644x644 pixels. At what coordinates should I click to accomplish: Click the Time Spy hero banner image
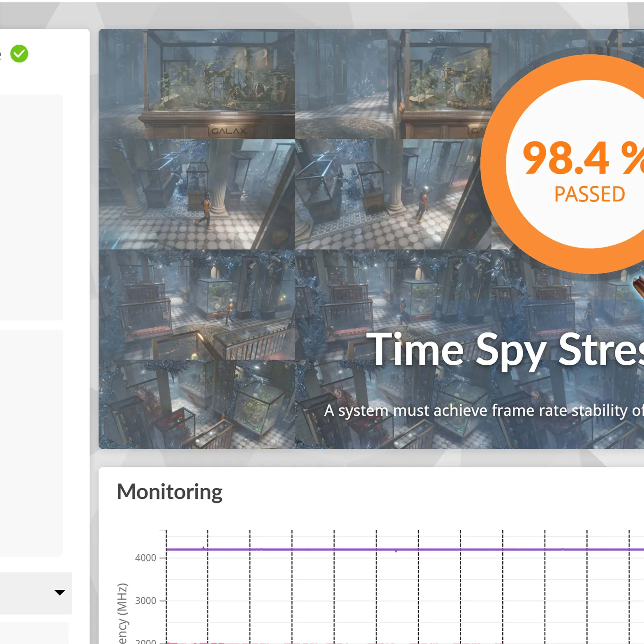371,239
